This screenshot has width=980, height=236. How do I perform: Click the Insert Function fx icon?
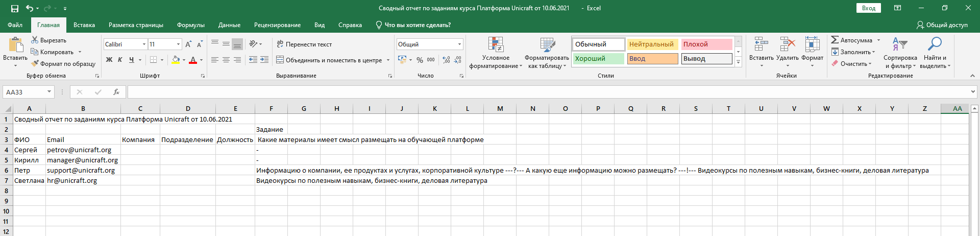tap(116, 92)
